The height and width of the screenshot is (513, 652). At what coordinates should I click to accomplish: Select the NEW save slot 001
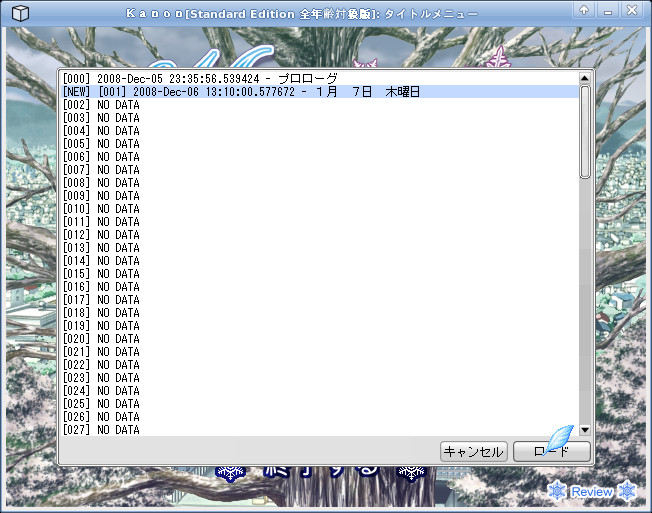[320, 91]
